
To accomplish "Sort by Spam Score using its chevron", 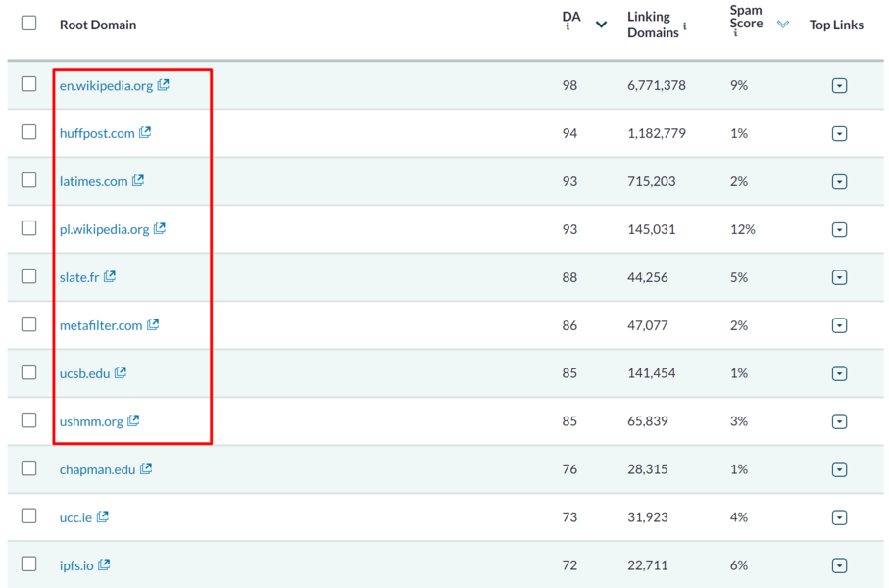I will (783, 24).
